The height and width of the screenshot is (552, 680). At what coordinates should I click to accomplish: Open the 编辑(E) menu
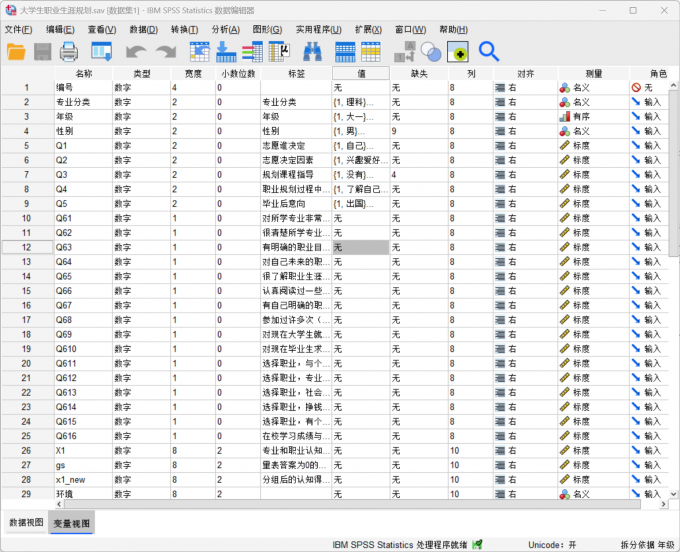60,29
